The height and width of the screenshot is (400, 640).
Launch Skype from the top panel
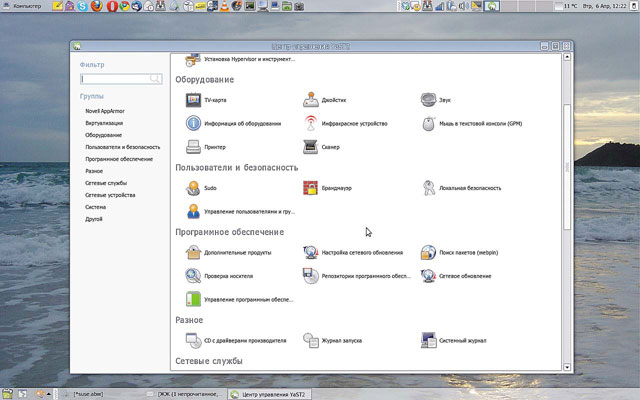point(82,6)
